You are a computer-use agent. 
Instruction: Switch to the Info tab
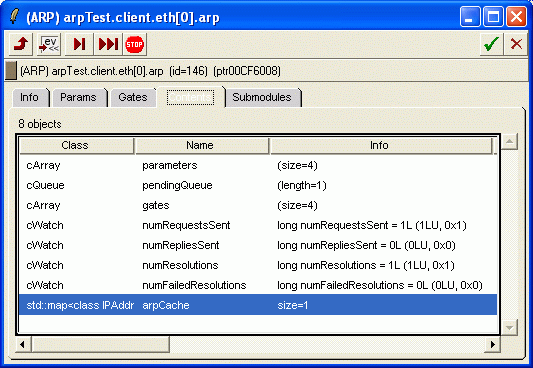point(30,98)
